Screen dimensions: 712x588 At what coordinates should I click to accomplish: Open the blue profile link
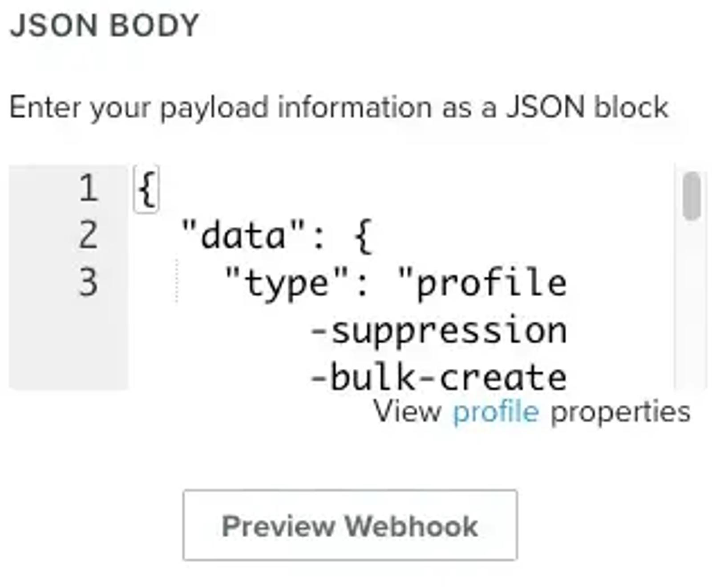pos(496,412)
